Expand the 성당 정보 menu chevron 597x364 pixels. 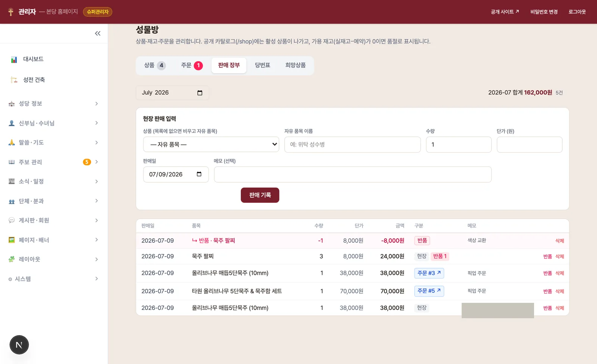[x=97, y=104]
